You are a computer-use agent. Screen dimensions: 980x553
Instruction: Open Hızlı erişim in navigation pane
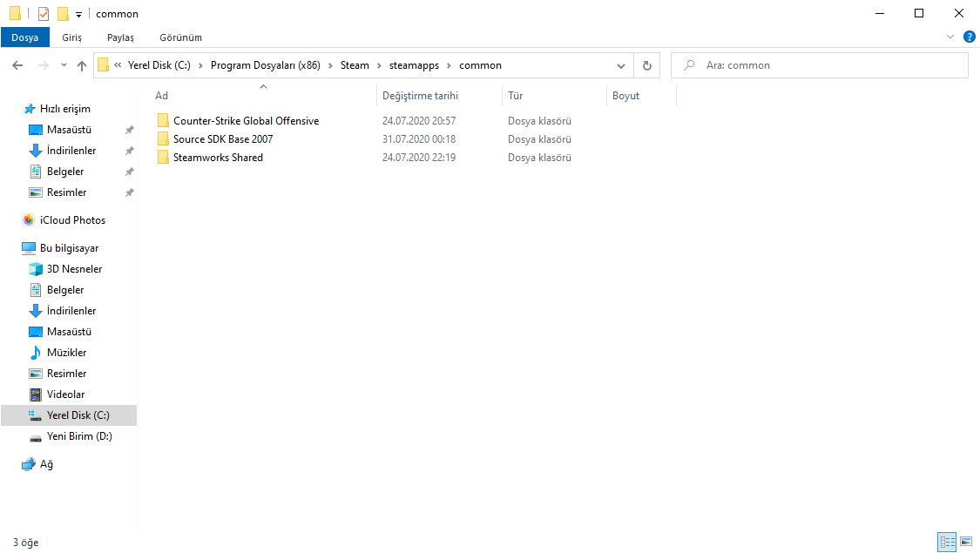[65, 109]
